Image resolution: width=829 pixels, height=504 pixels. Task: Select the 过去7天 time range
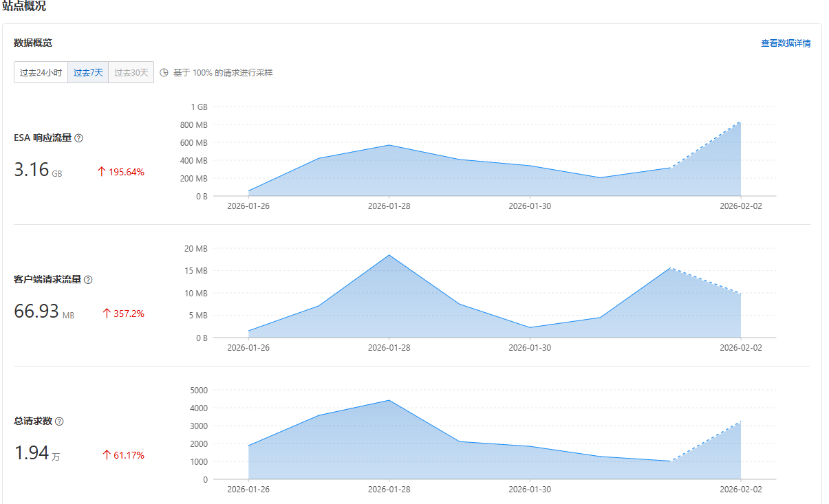(88, 72)
